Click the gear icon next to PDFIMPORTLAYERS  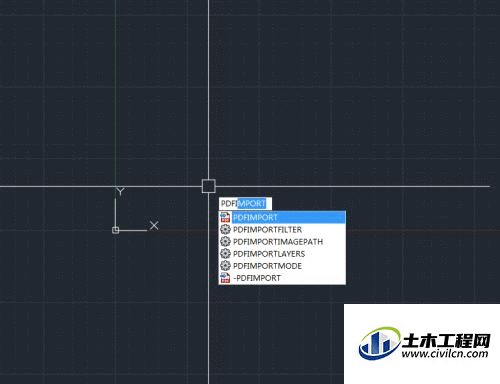coord(226,253)
